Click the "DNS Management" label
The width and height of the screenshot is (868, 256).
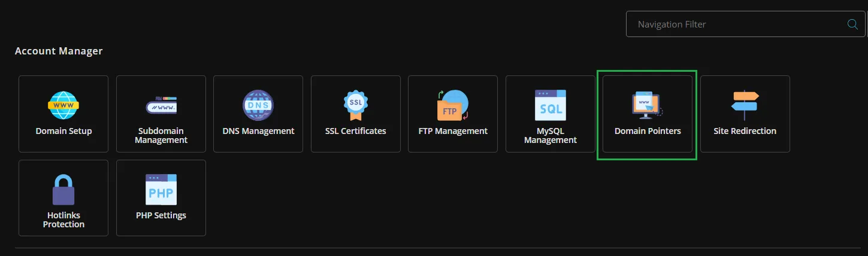click(x=258, y=131)
